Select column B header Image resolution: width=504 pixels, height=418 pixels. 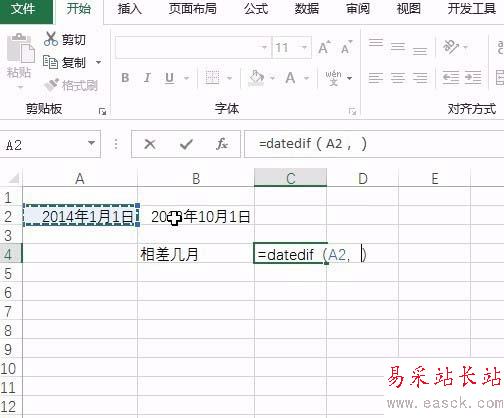click(196, 179)
